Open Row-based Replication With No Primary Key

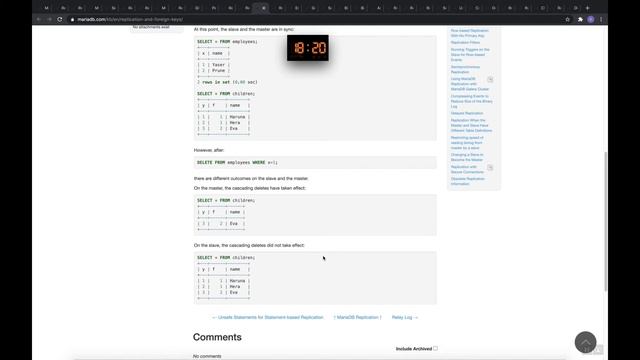click(x=469, y=33)
